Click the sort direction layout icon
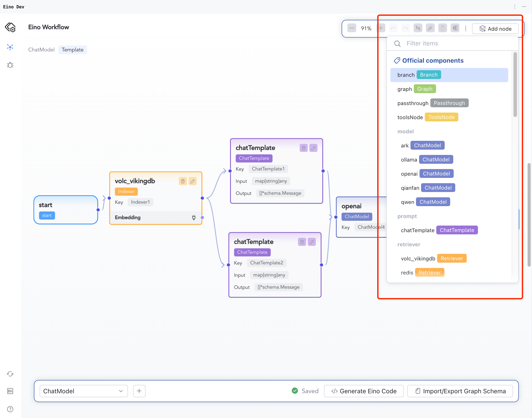 pyautogui.click(x=418, y=28)
